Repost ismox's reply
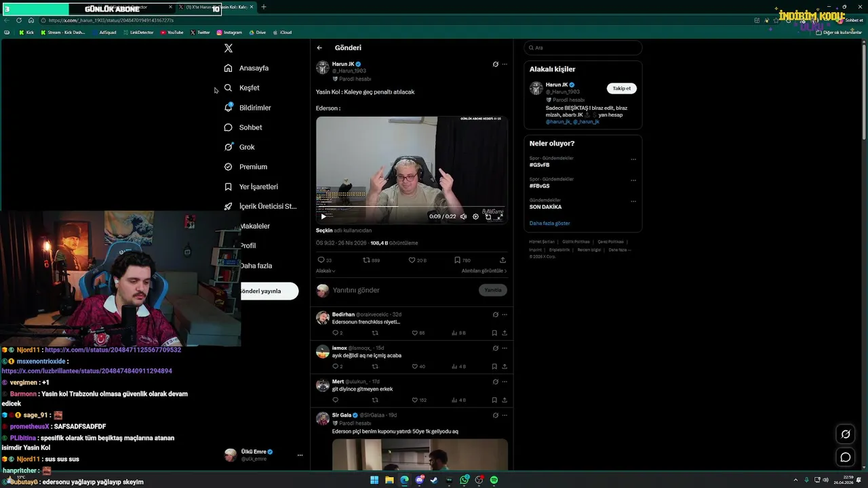 tap(375, 367)
